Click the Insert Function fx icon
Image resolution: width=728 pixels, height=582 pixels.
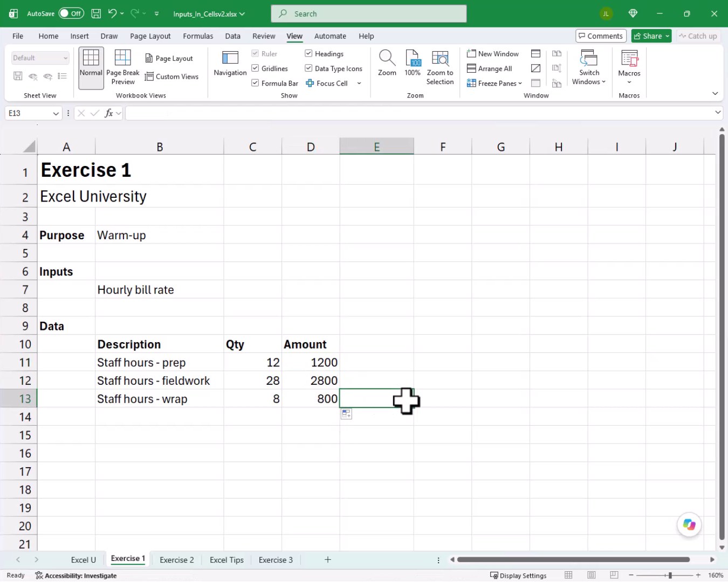pyautogui.click(x=109, y=113)
